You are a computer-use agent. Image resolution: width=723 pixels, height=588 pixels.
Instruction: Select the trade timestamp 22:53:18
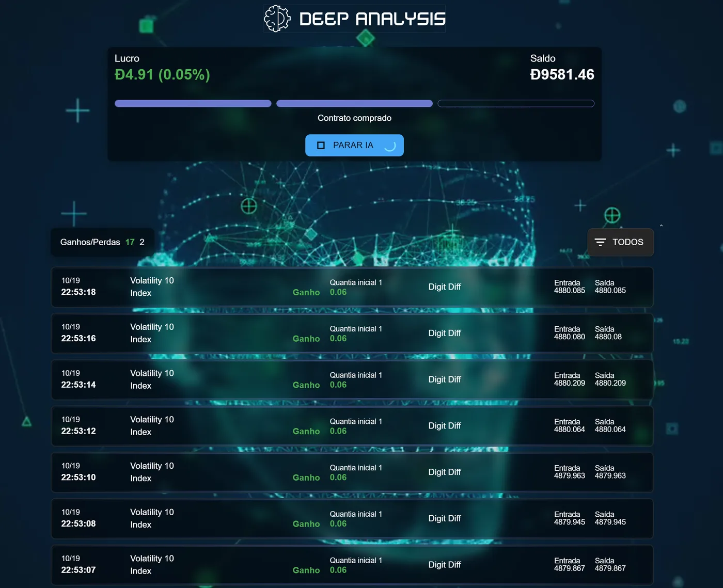point(78,292)
